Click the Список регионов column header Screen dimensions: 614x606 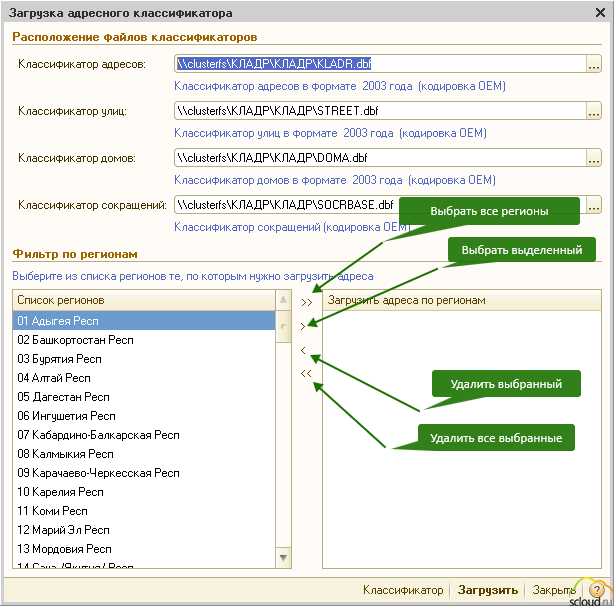[144, 300]
